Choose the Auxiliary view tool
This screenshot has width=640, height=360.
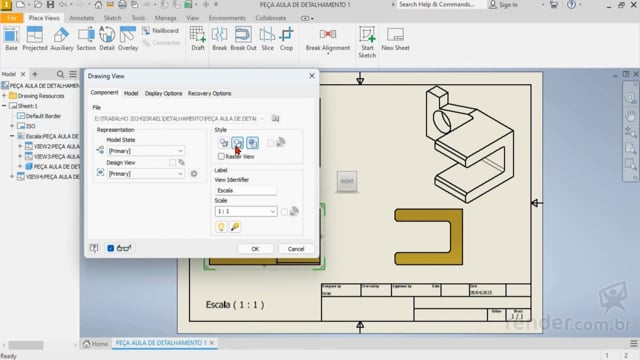(x=62, y=39)
